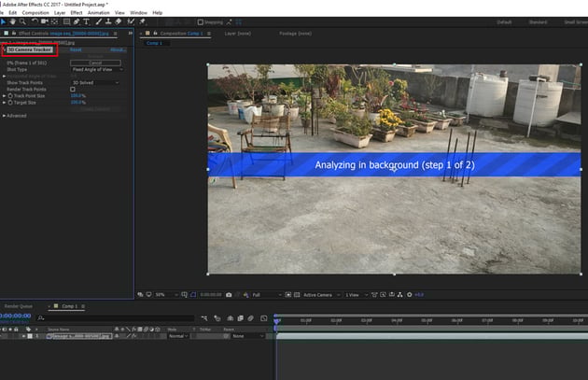The height and width of the screenshot is (380, 588).
Task: Switch to the Standard workspace
Action: (x=538, y=22)
